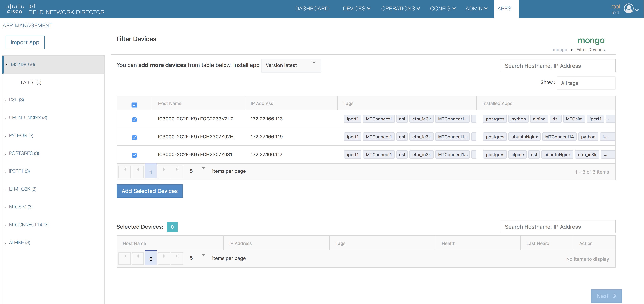Click the Next button
Screen dimensions: 644x304
[x=606, y=296]
